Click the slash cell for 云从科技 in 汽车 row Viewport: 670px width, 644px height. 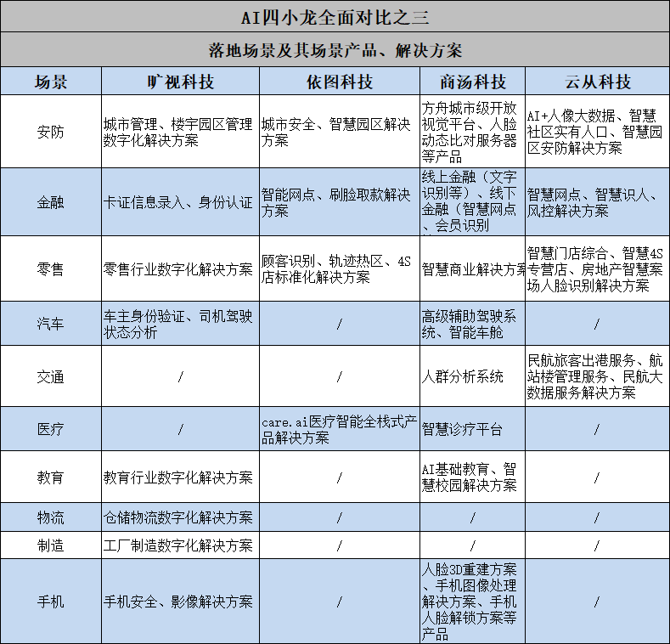coord(597,324)
